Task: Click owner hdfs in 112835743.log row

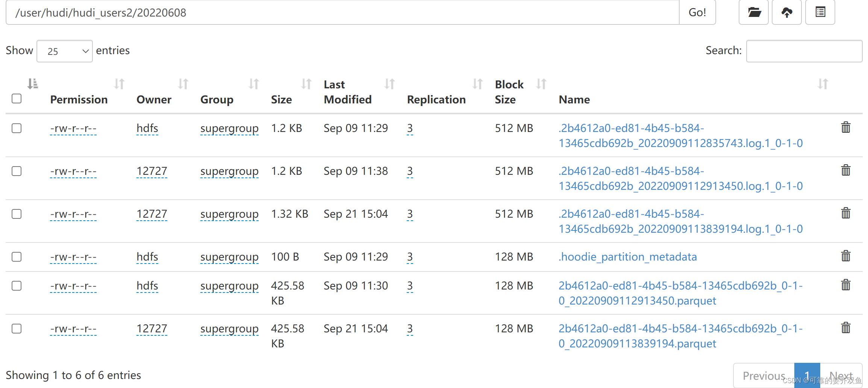Action: coord(147,129)
